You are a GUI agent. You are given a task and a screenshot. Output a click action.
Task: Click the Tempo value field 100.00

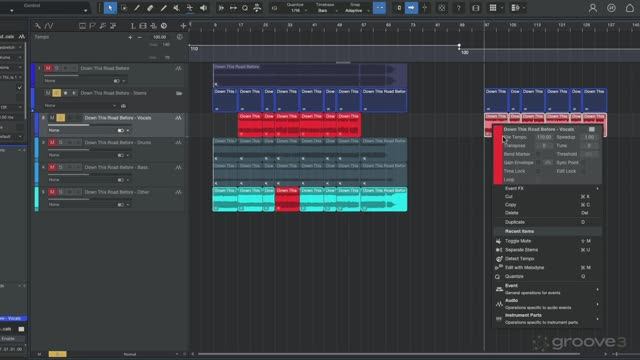coord(160,37)
